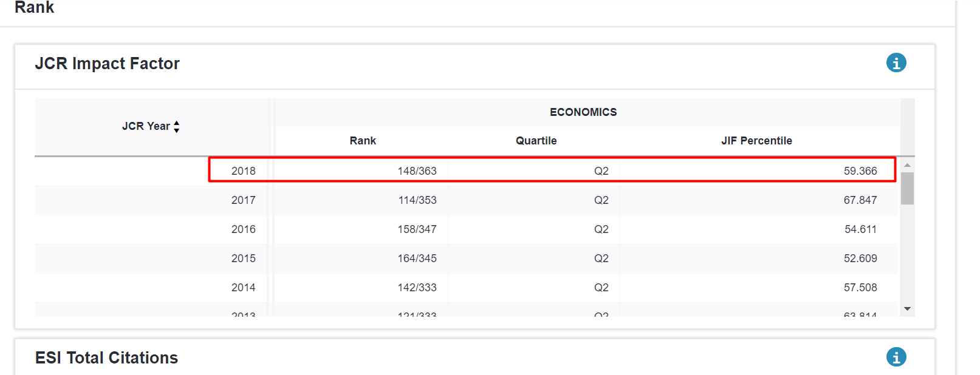This screenshot has height=375, width=980.
Task: Click the JCR Impact Factor info icon
Action: (896, 62)
